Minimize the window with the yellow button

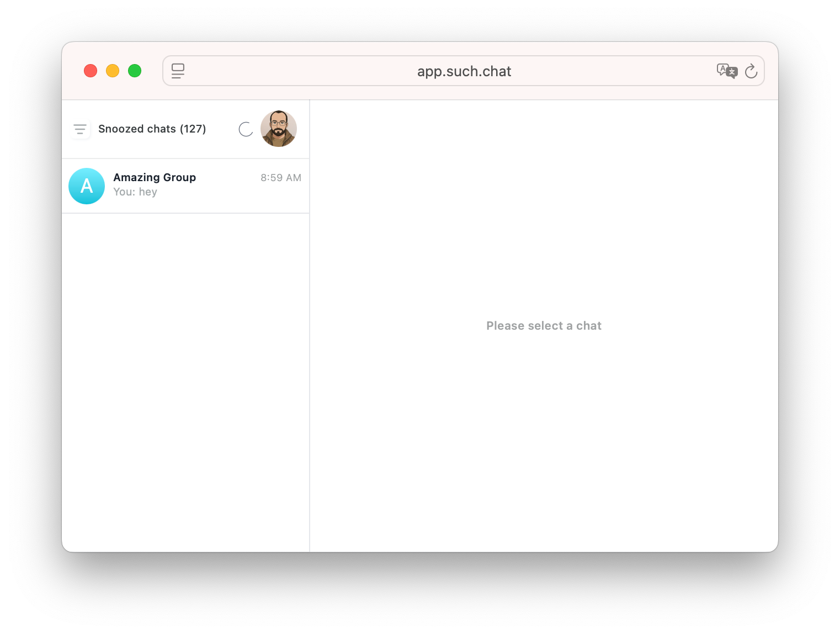click(113, 71)
